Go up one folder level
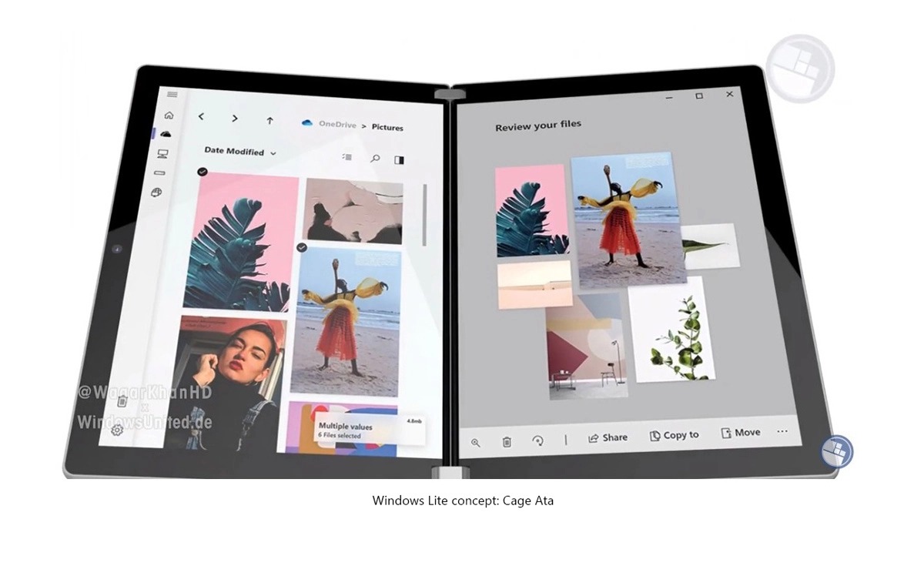The width and height of the screenshot is (924, 586). tap(269, 120)
